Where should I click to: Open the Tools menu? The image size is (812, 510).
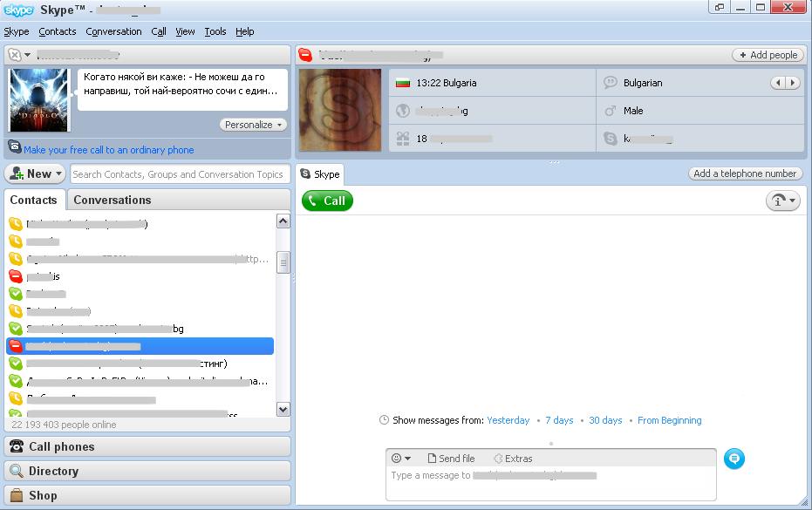click(x=215, y=31)
